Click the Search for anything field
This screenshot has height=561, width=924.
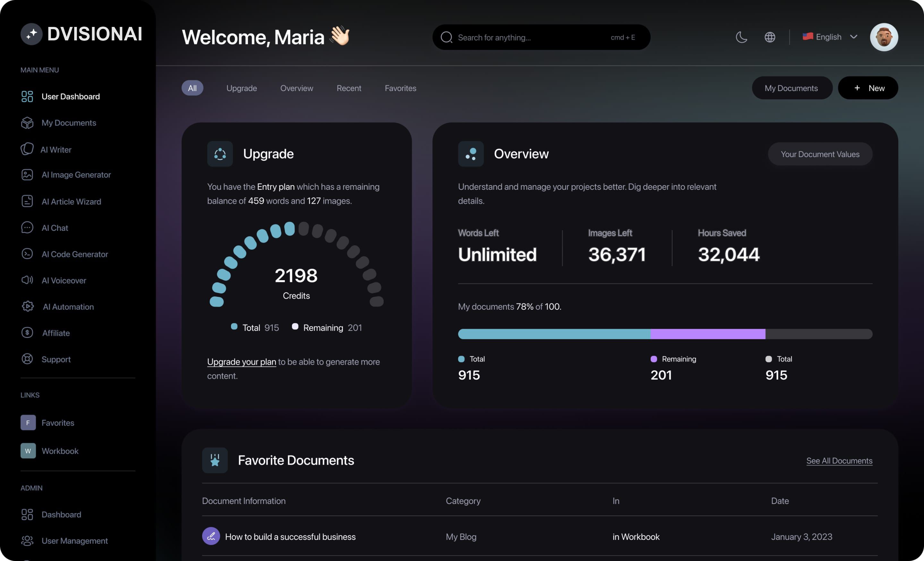click(x=542, y=37)
